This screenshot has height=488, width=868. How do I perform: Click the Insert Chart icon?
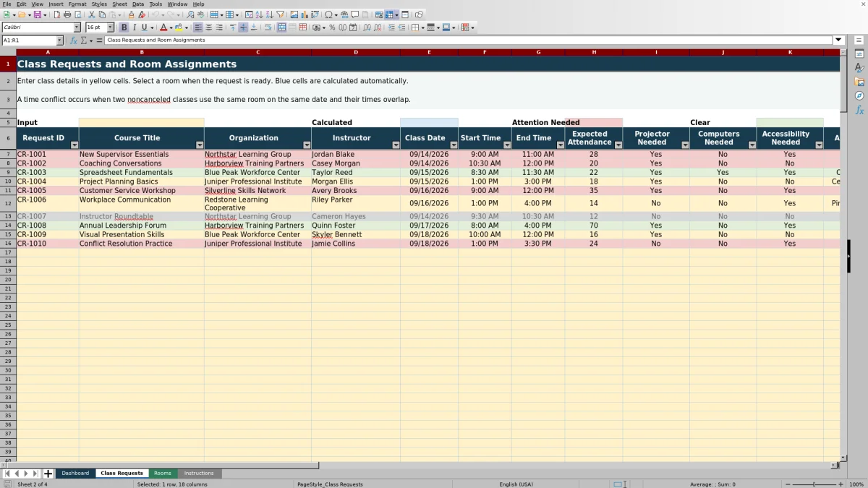pos(304,14)
